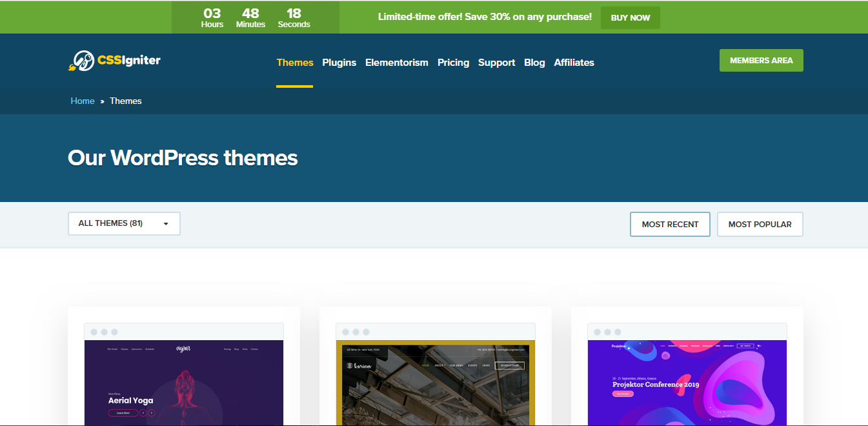Go to Themes in the navigation menu
Image resolution: width=868 pixels, height=426 pixels.
295,63
